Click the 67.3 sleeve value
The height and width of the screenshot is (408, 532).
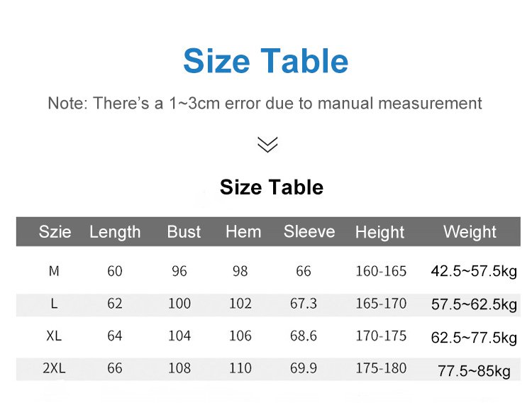304,304
